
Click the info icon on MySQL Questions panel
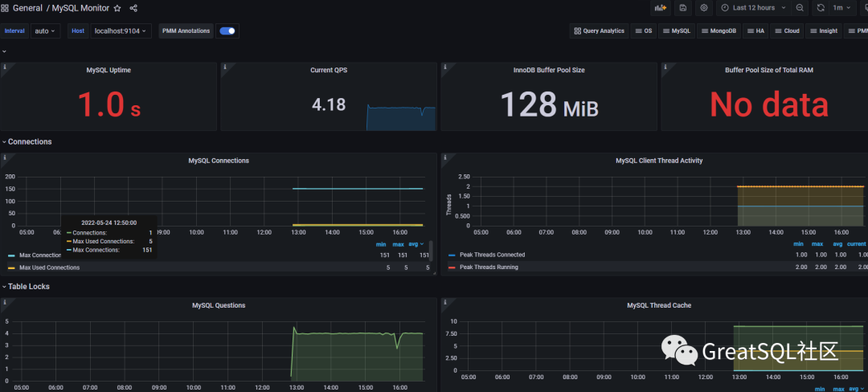[x=5, y=302]
